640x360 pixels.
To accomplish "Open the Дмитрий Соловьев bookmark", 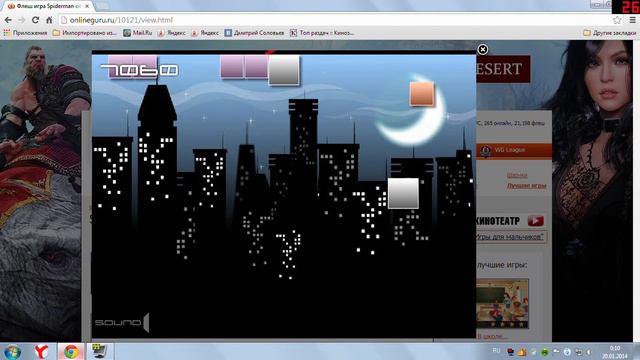I will (254, 33).
